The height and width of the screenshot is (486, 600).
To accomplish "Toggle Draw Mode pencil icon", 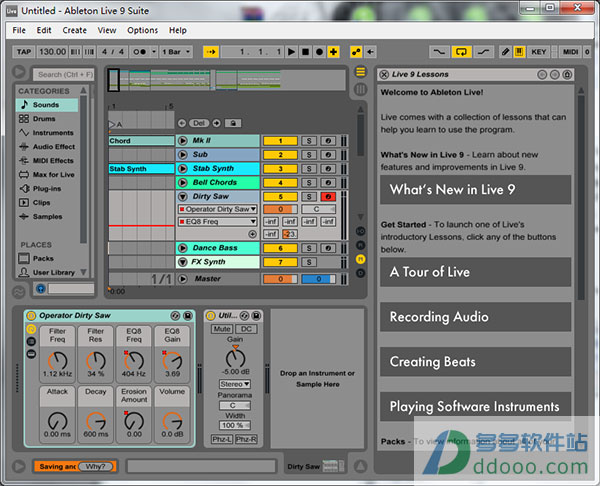I will tap(505, 52).
